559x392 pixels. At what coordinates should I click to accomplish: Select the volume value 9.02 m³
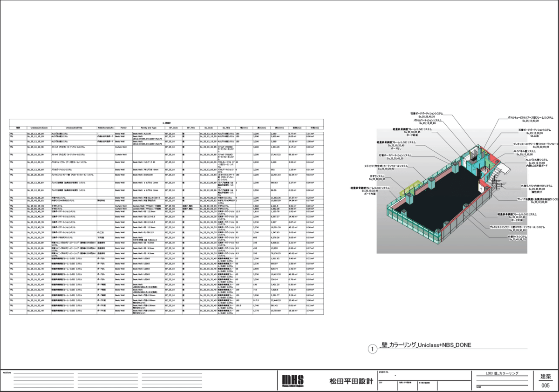pos(310,175)
